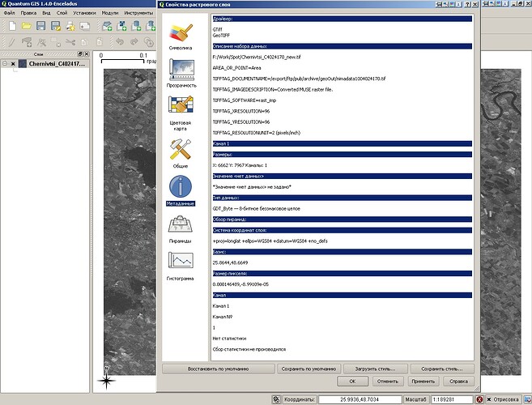Viewport: 532px width, 405px height.
Task: Open General section (Общие)
Action: click(x=181, y=153)
